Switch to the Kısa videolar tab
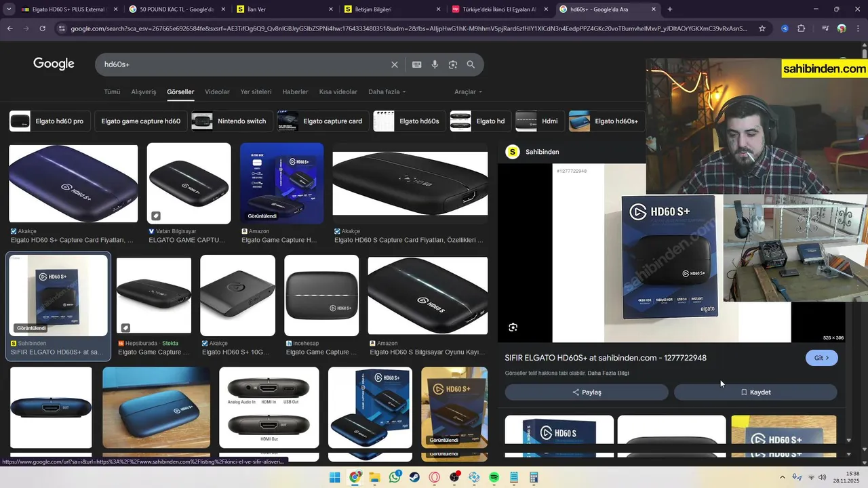Viewport: 868px width, 488px height. 338,91
